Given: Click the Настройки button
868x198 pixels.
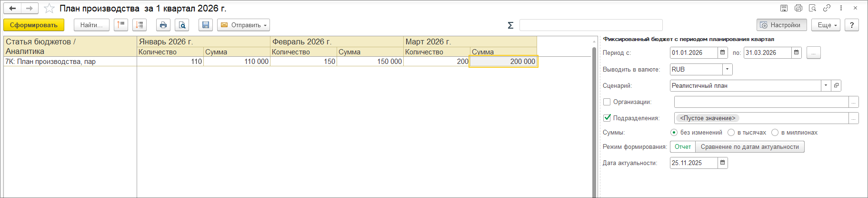Looking at the screenshot, I should (781, 25).
